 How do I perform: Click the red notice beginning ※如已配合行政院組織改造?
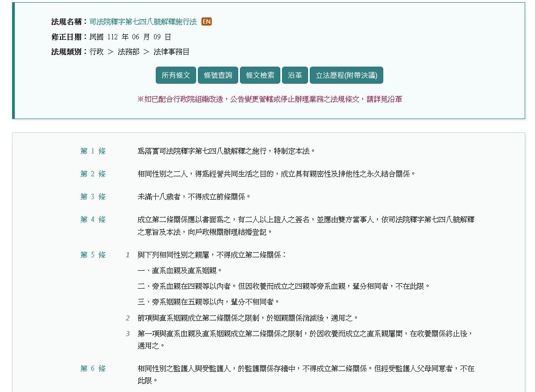pos(270,99)
